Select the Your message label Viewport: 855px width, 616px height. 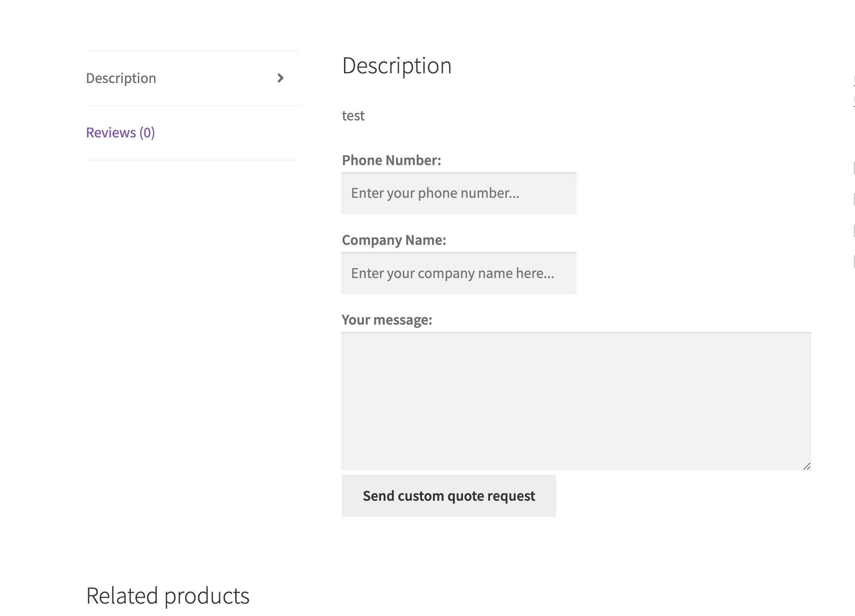[387, 320]
